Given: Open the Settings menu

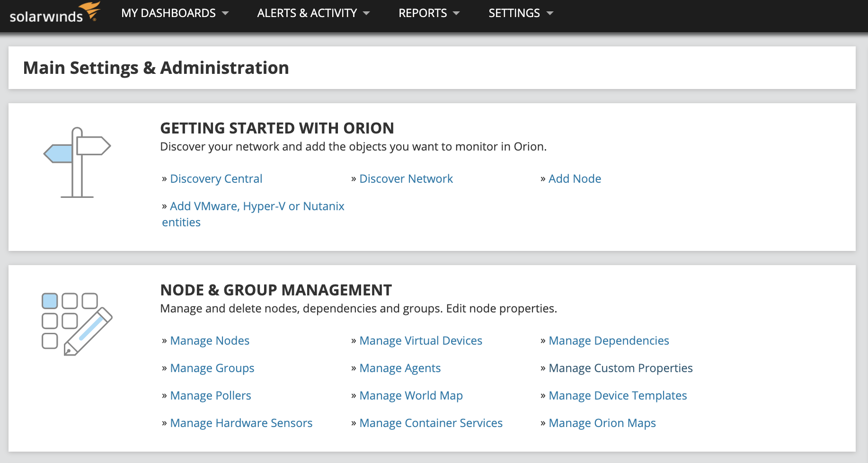Looking at the screenshot, I should coord(521,13).
